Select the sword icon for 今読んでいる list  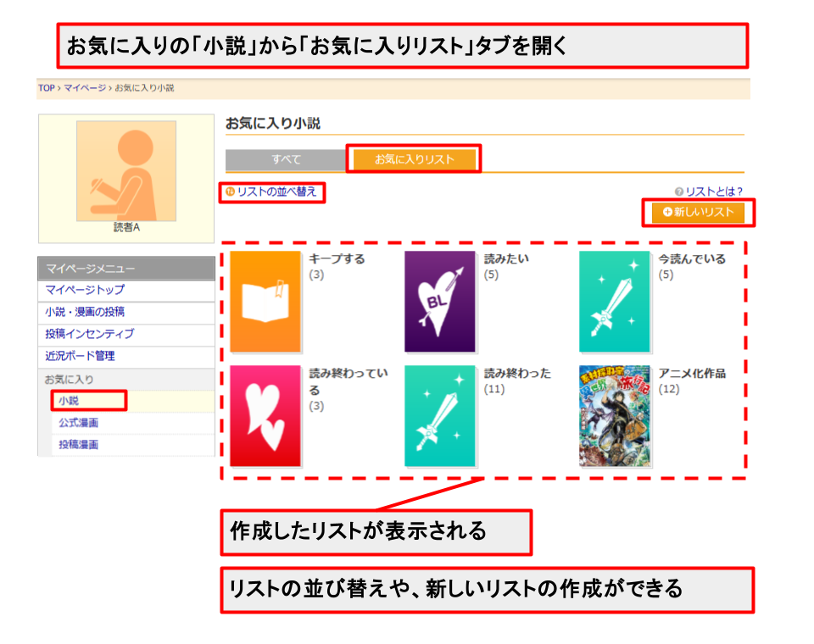[616, 303]
